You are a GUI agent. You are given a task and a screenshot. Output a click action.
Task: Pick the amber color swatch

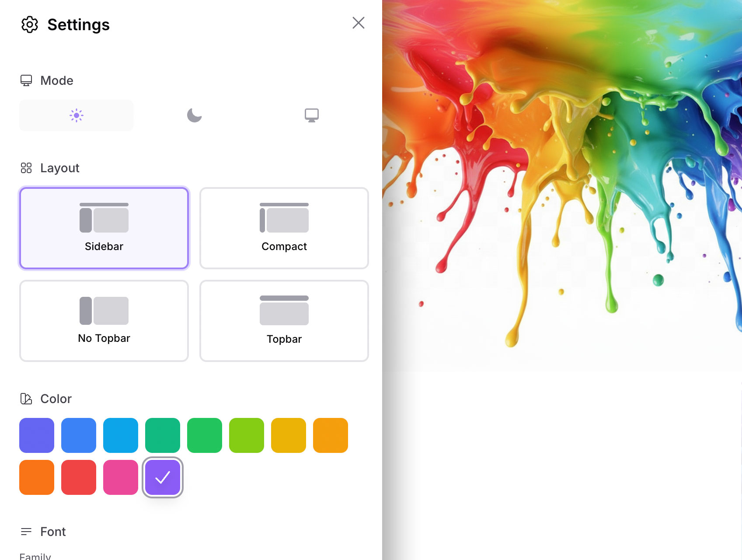point(331,435)
